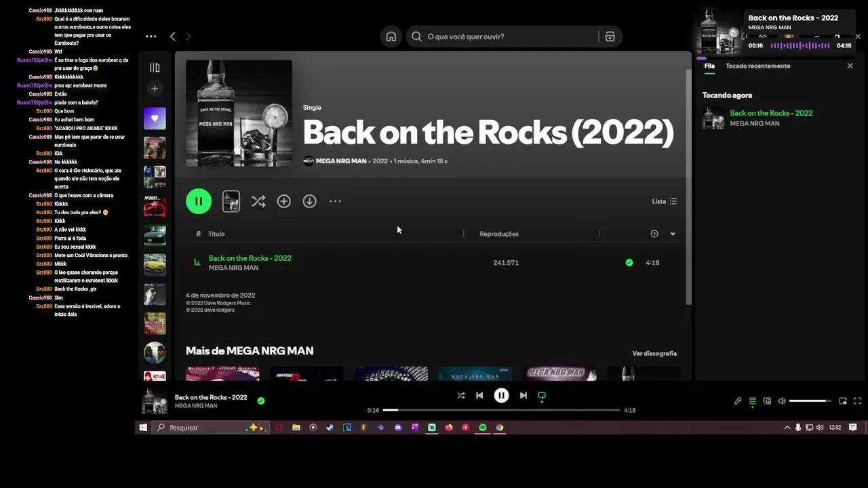Toggle the green saved check on track row
The image size is (868, 488).
tap(629, 263)
